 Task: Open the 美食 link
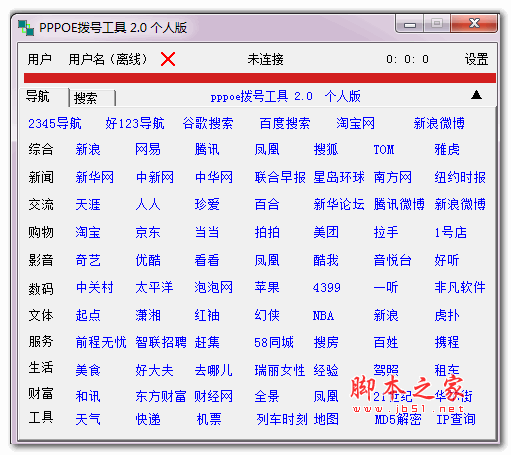point(88,370)
